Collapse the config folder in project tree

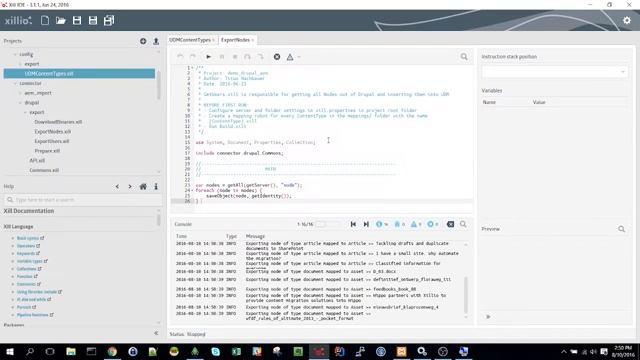15,54
